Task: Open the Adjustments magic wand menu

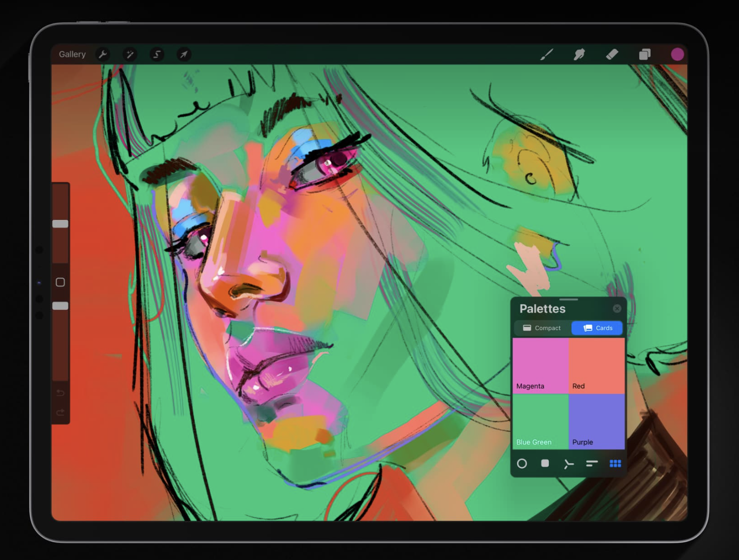Action: [x=130, y=54]
